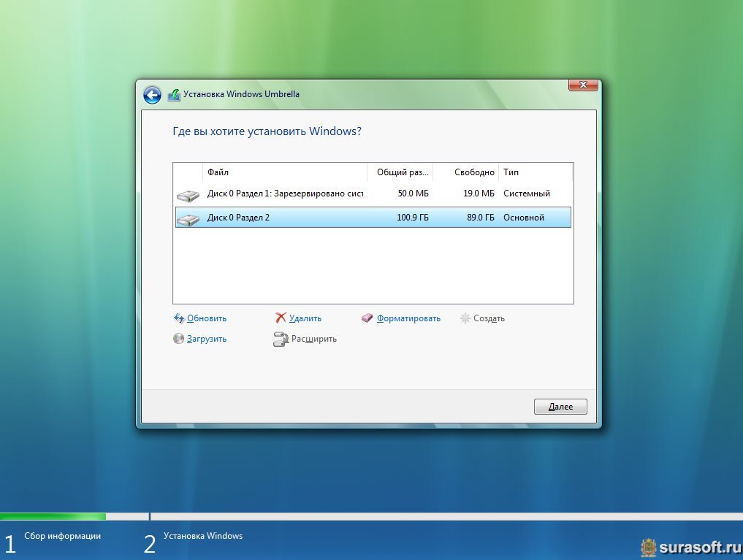Screen dimensions: 743x560
Task: Click the Установка Windows Umbrella title text
Action: coord(241,94)
